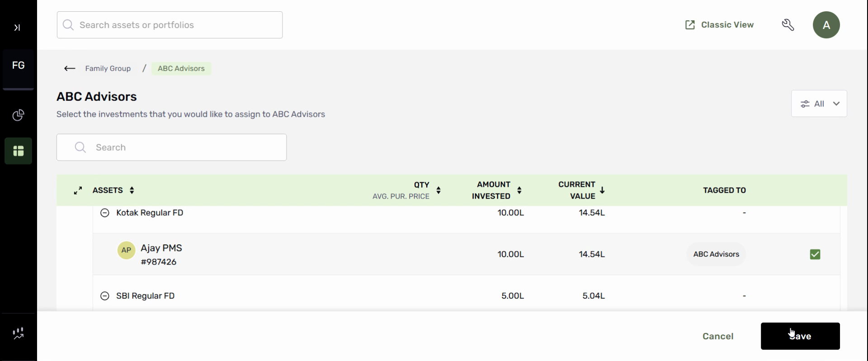Open the All filter dropdown

[819, 104]
